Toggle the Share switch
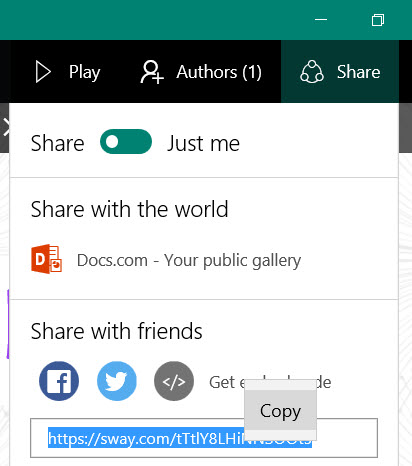The width and height of the screenshot is (412, 466). tap(126, 142)
